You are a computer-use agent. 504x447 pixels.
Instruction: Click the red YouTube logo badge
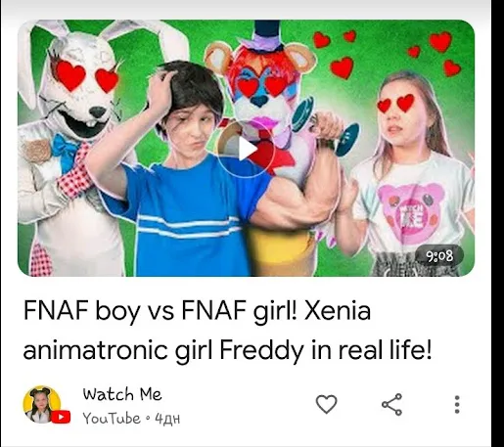pos(61,417)
